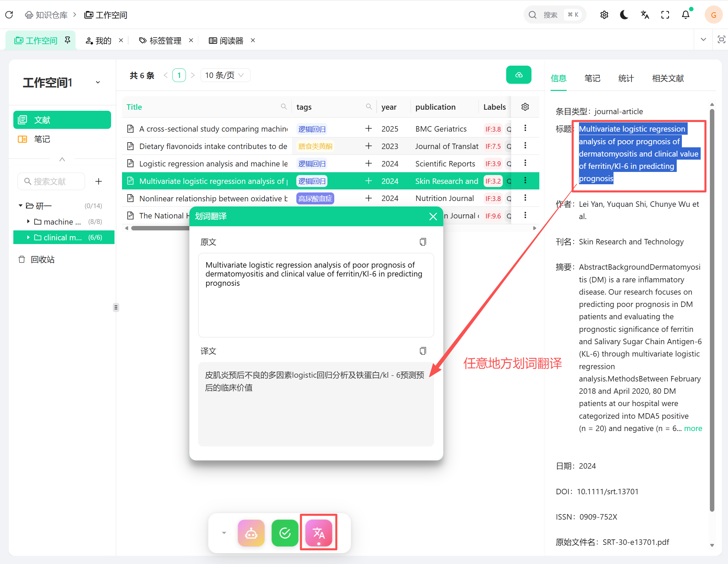Open 回收站 in the left sidebar
This screenshot has width=728, height=564.
[42, 259]
